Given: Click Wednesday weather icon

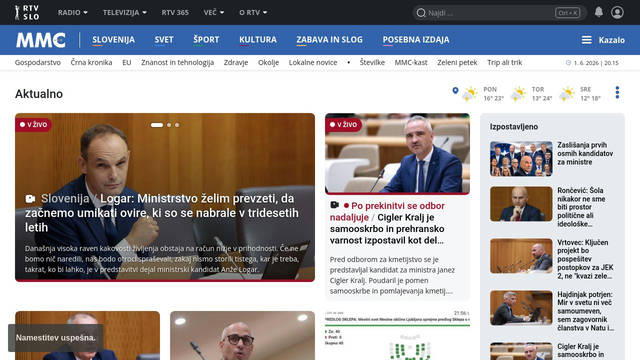Looking at the screenshot, I should pyautogui.click(x=567, y=94).
